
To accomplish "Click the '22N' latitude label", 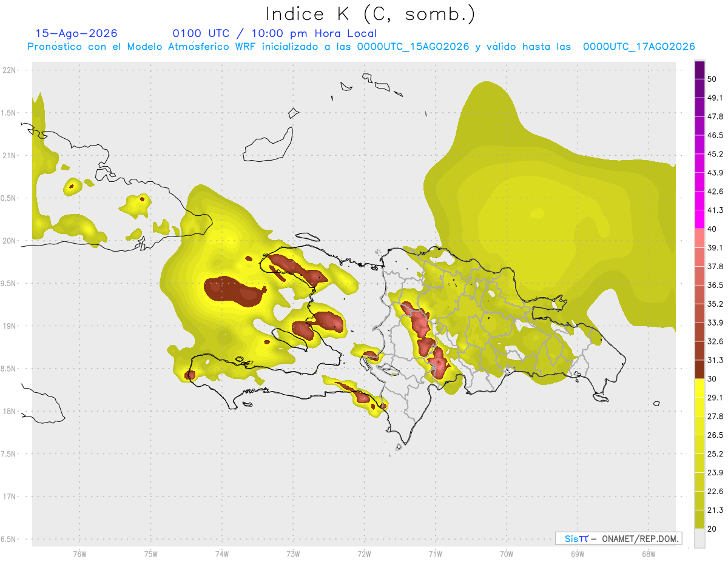I will tap(9, 70).
